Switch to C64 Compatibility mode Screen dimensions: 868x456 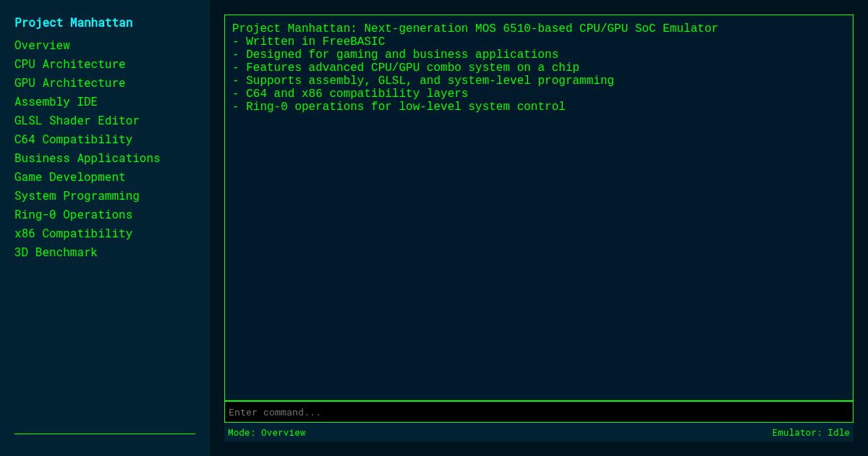tap(73, 139)
